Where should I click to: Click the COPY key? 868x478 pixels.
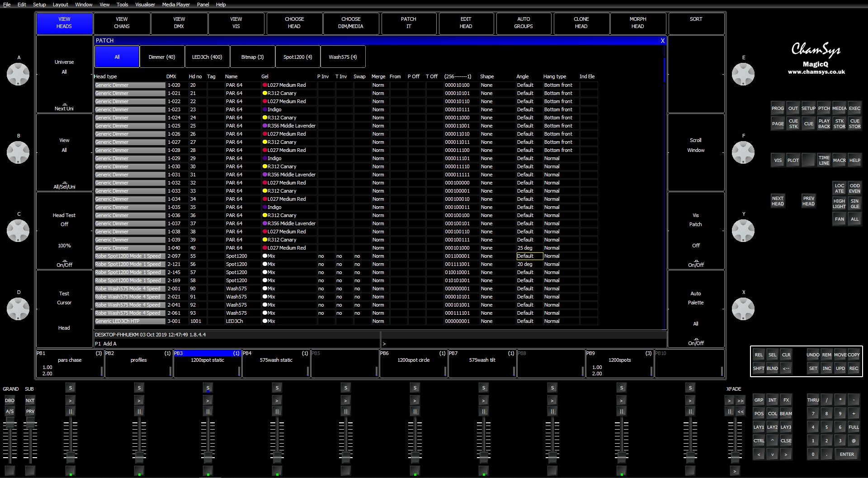854,355
